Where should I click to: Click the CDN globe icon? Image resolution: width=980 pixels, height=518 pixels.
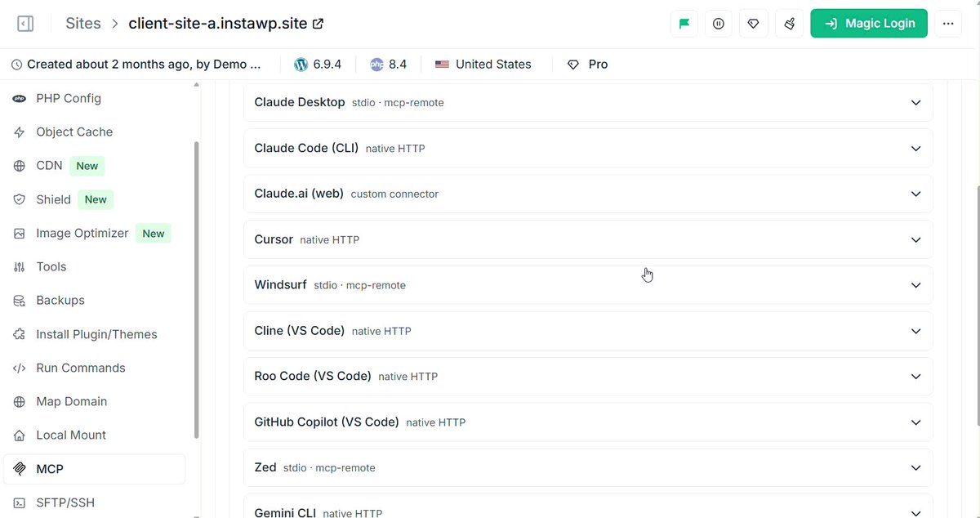point(20,166)
